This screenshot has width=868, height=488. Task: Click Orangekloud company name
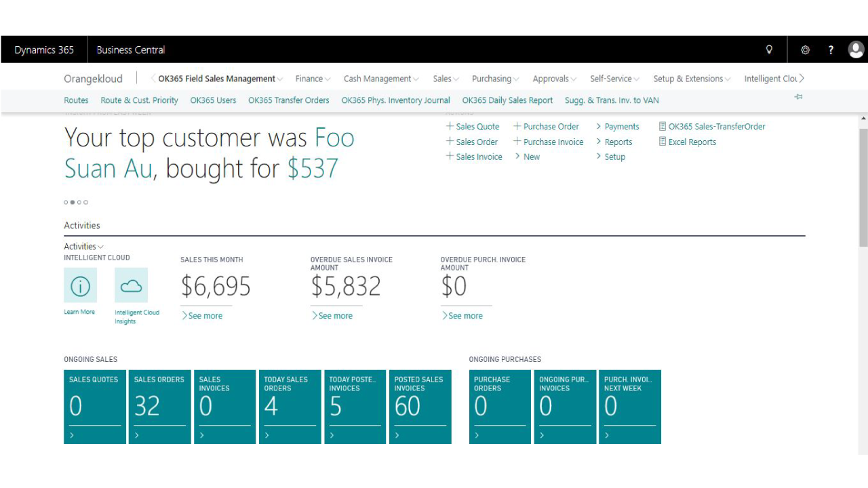(94, 79)
